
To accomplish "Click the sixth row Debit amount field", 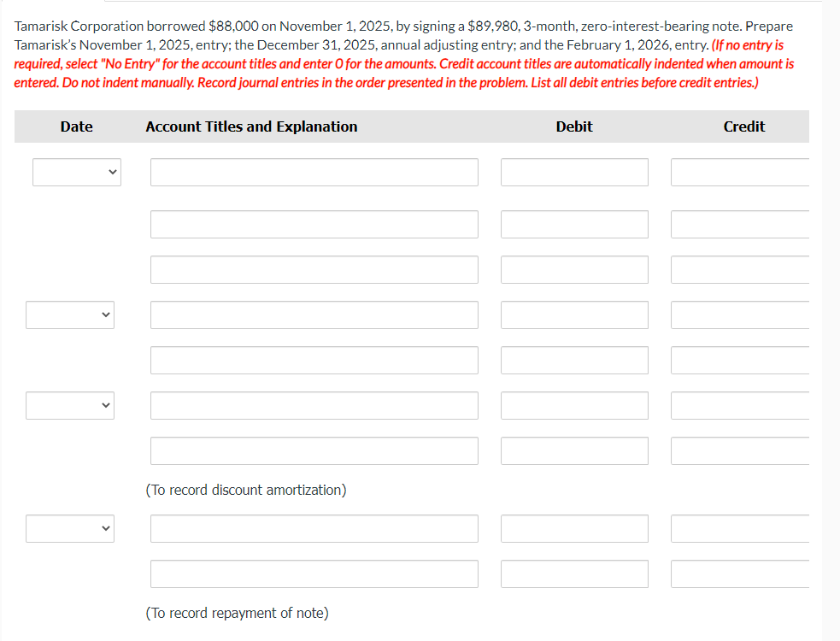I will (x=574, y=405).
